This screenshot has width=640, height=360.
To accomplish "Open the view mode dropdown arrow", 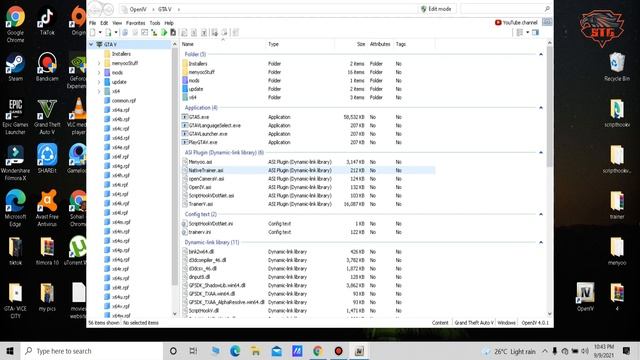I will (527, 33).
